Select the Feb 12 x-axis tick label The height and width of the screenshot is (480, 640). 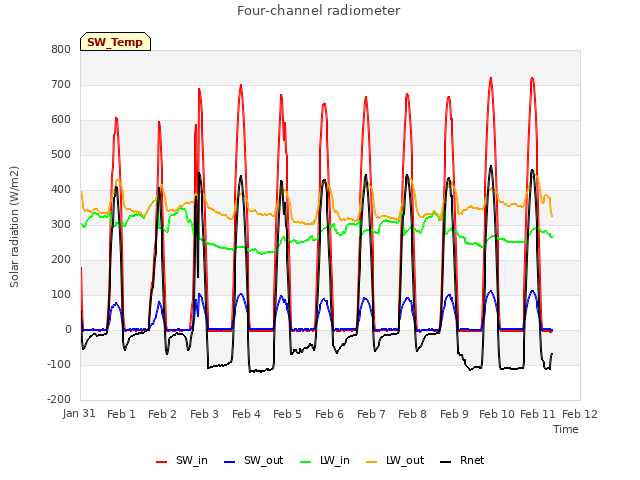(x=580, y=414)
